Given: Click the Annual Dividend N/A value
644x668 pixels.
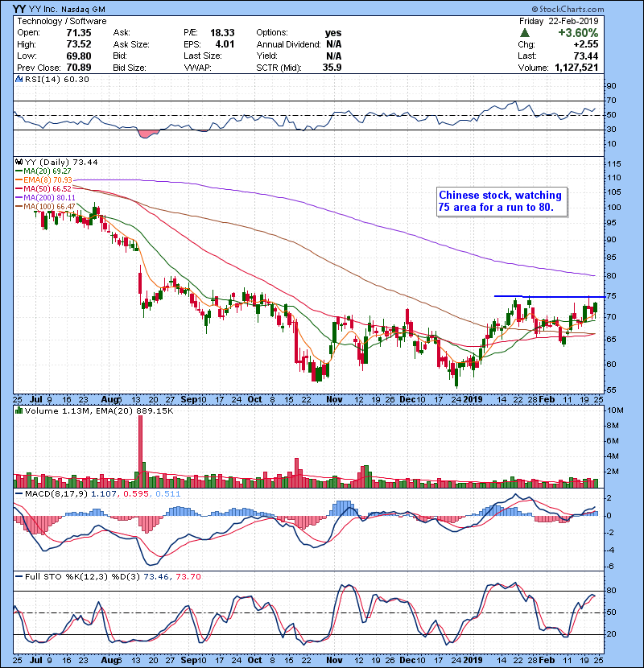Looking at the screenshot, I should [334, 44].
